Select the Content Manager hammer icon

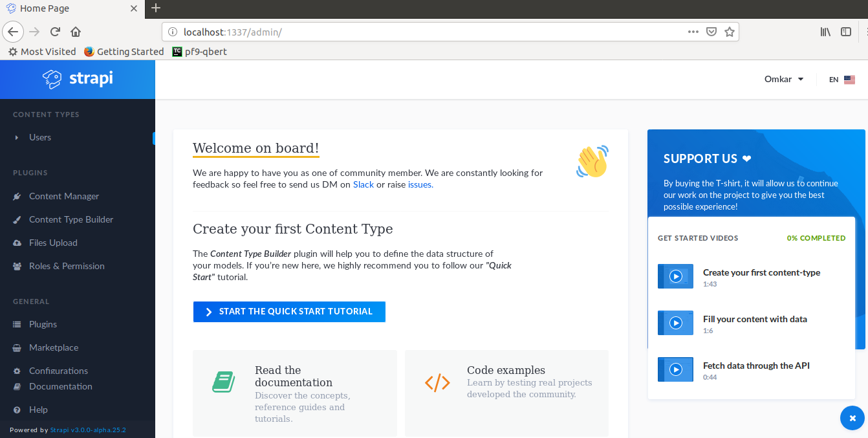[x=18, y=195]
